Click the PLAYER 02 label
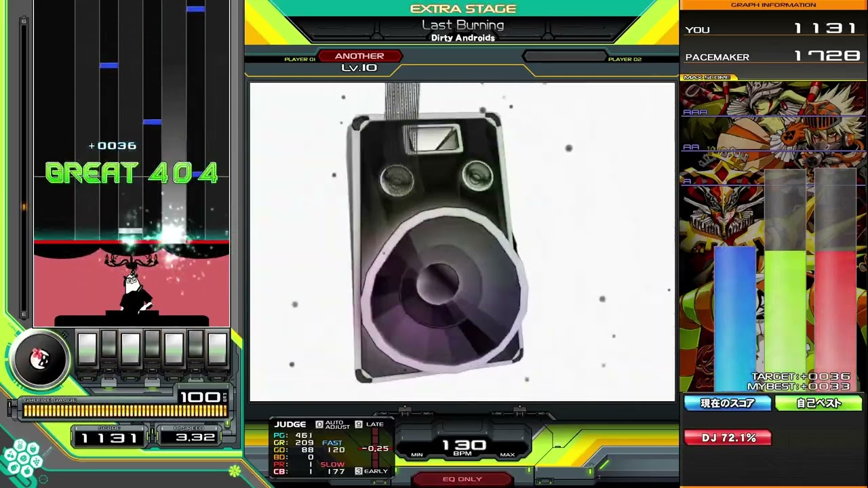Screen dimensions: 868x488 coord(625,60)
